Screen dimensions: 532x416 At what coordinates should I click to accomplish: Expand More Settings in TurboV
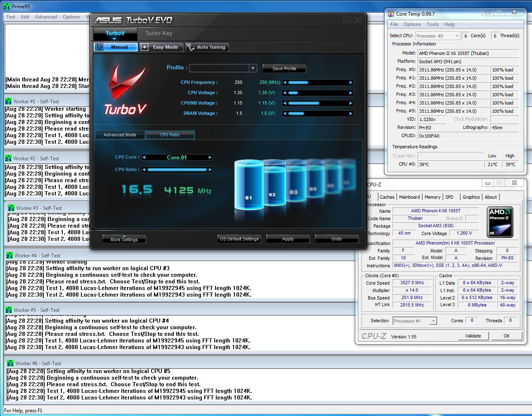124,239
